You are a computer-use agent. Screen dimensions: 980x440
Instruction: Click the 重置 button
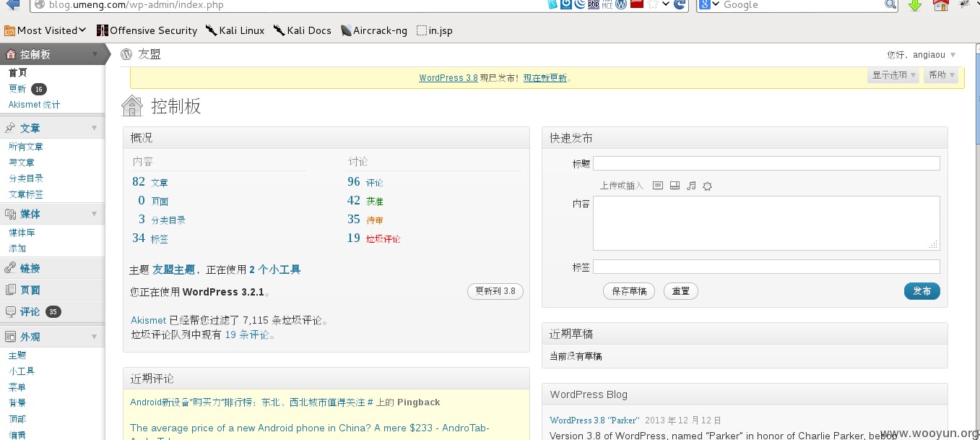click(680, 291)
